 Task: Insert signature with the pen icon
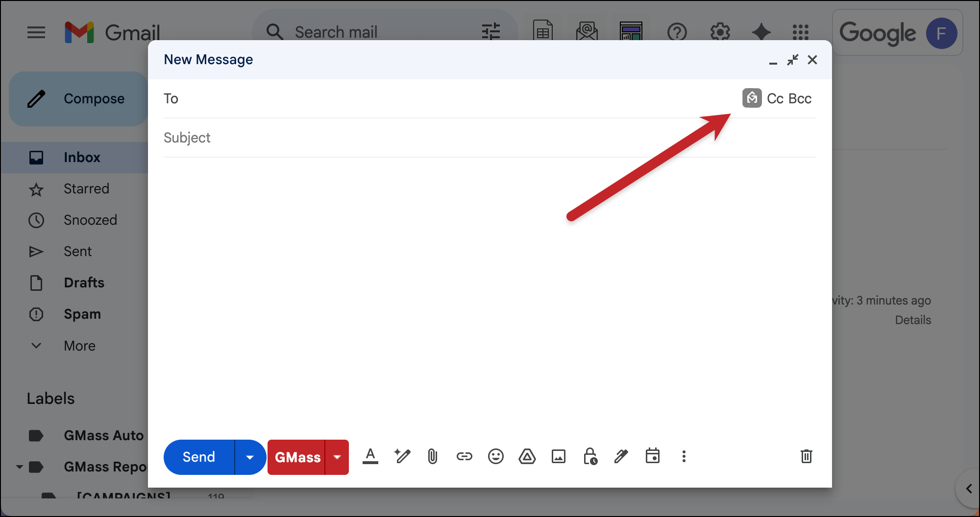[x=621, y=457]
